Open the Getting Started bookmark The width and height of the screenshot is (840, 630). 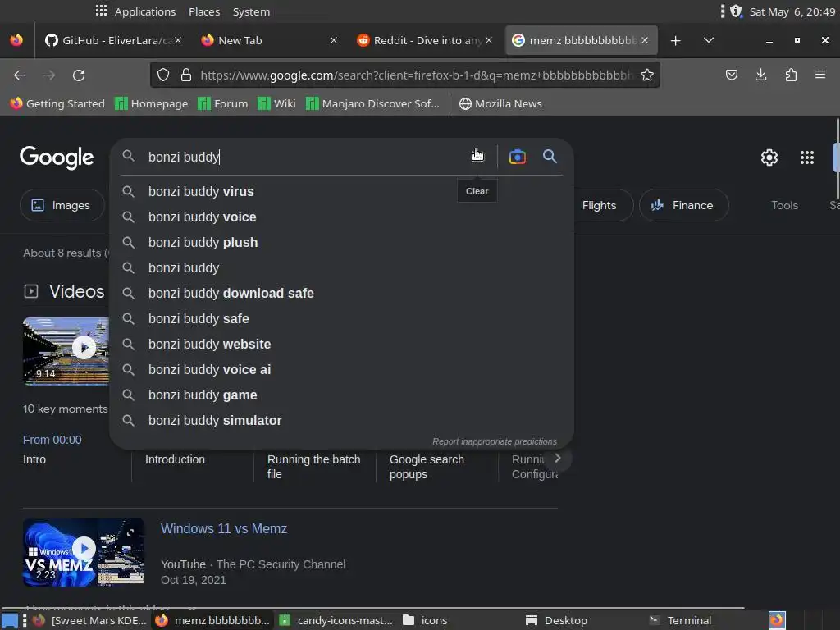tap(58, 103)
